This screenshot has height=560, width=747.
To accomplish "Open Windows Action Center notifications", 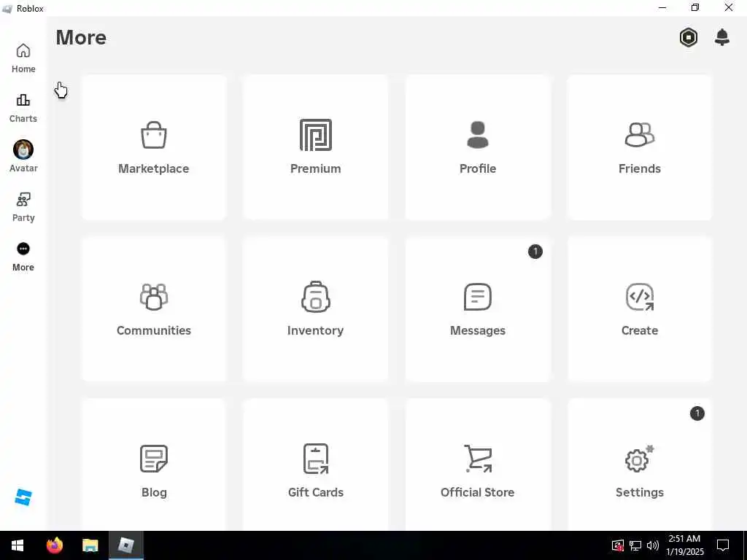I will click(723, 545).
